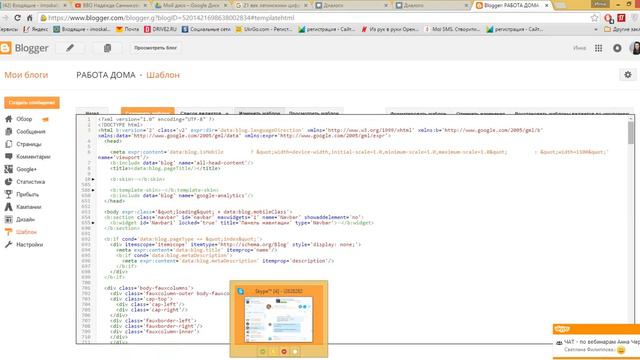
Task: Open the Список виджетов dropdown
Action: (x=204, y=112)
